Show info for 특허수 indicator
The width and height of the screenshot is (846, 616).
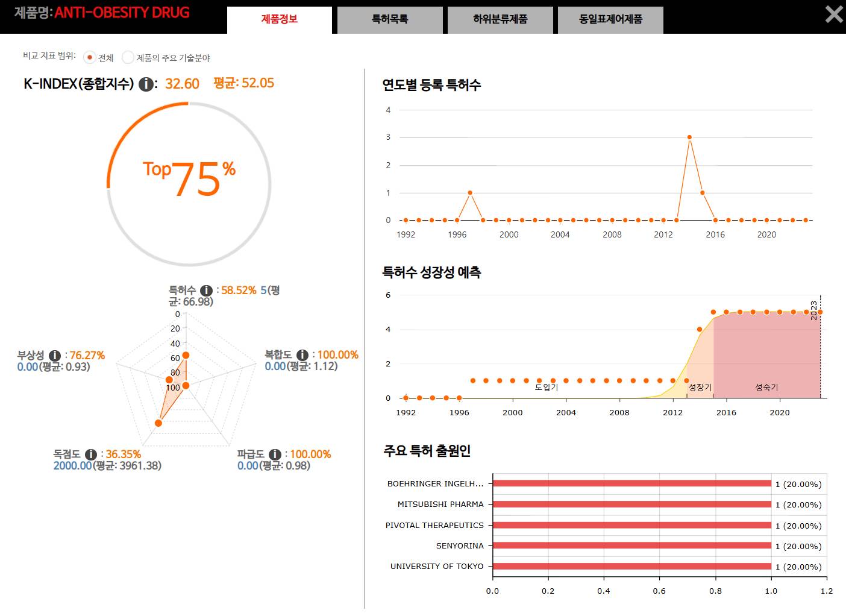206,291
